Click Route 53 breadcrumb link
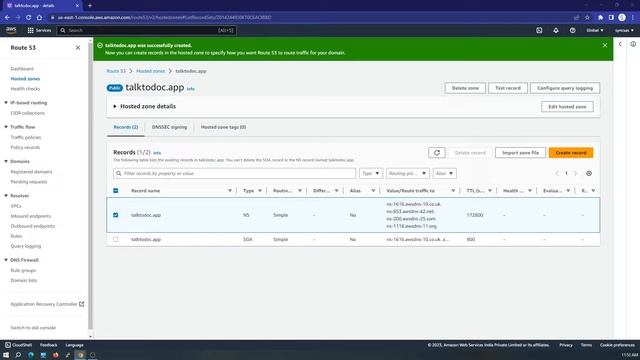Screen dimensions: 640x360 pos(116,71)
